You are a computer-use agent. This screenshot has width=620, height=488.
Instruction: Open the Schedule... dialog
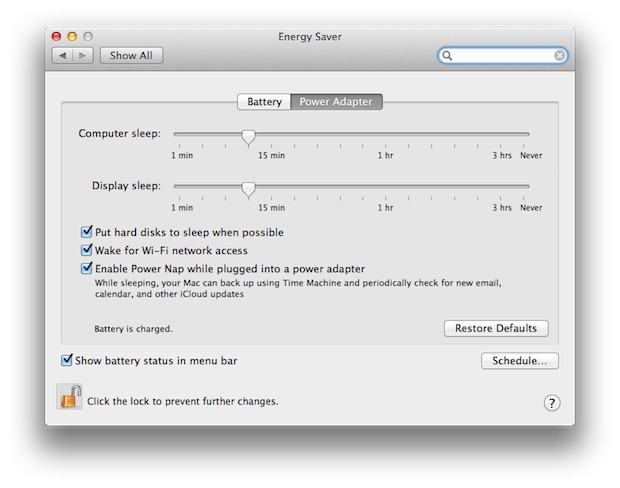520,361
